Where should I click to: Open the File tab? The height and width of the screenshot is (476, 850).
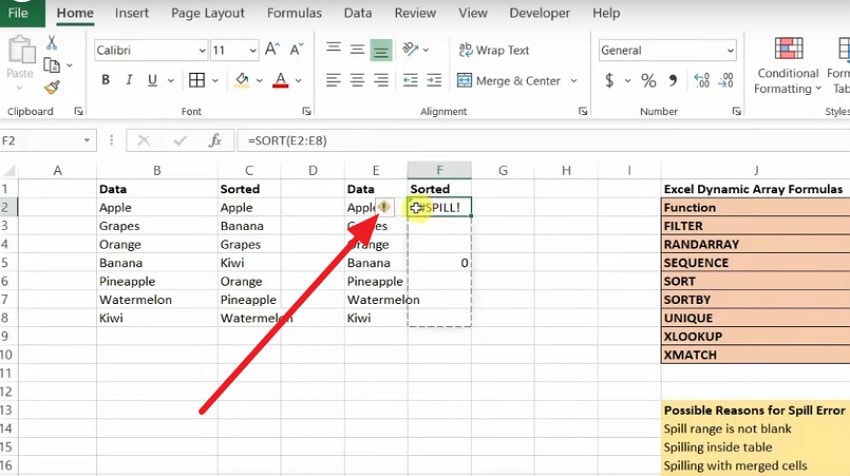[18, 13]
